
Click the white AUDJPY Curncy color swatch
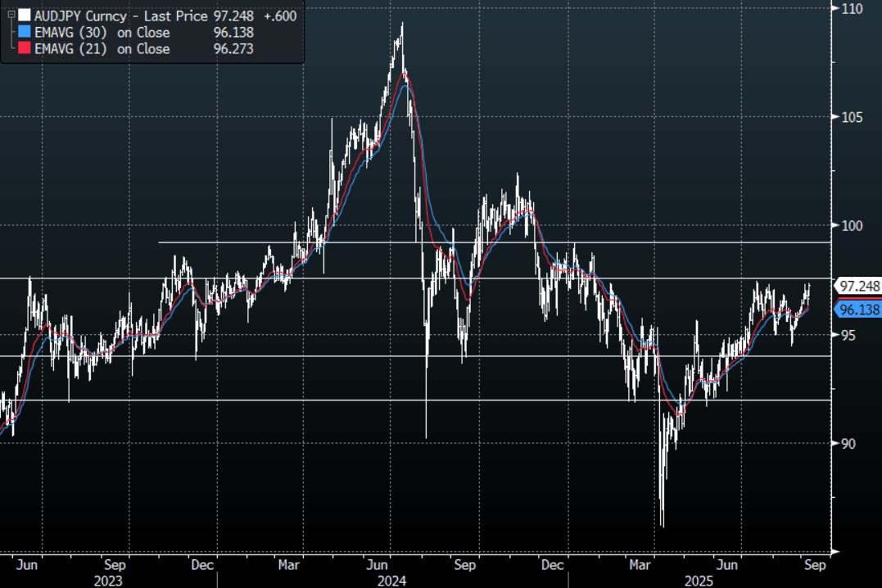tap(24, 16)
